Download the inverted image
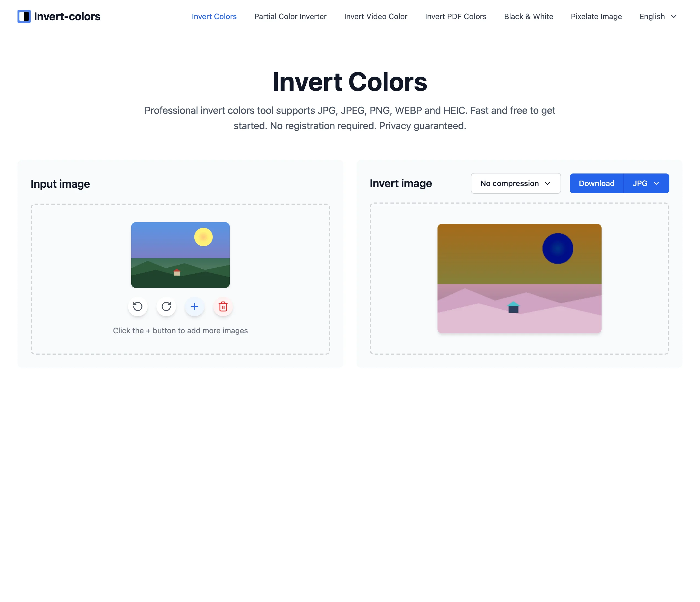Viewport: 700px width, 602px height. (x=597, y=183)
